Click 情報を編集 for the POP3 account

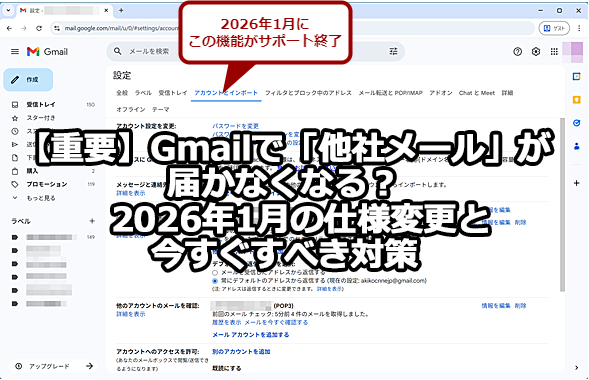(x=496, y=306)
